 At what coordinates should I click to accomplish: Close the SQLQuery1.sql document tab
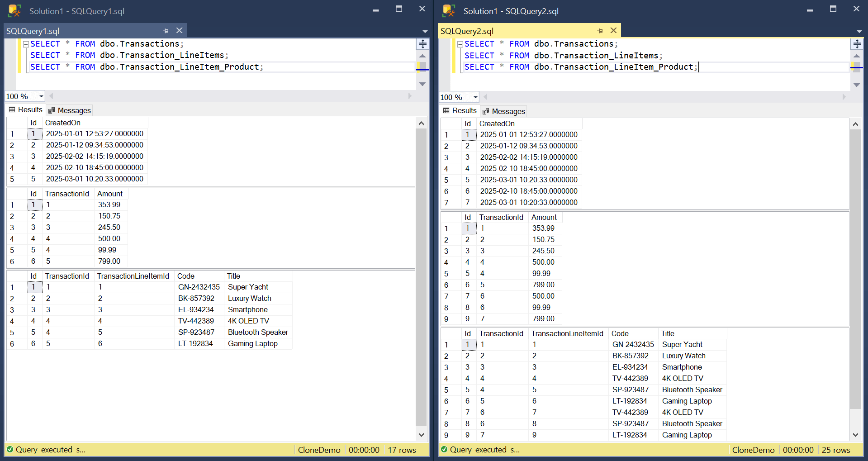[179, 30]
